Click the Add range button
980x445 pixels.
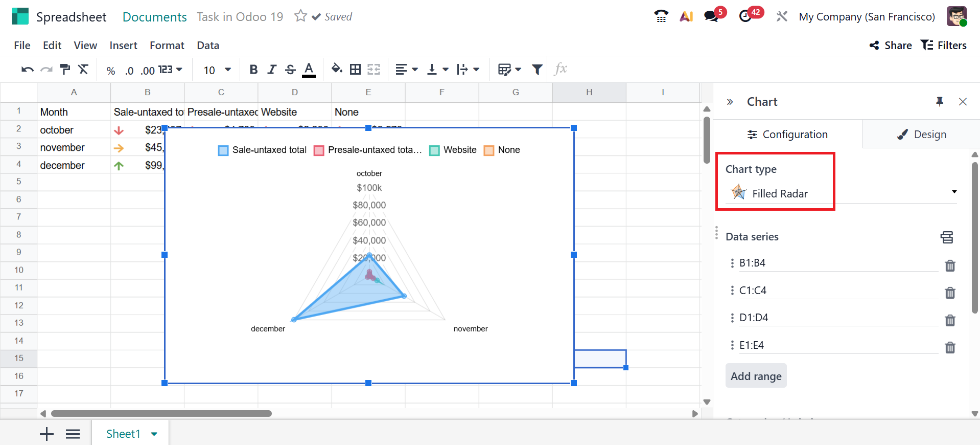[756, 376]
